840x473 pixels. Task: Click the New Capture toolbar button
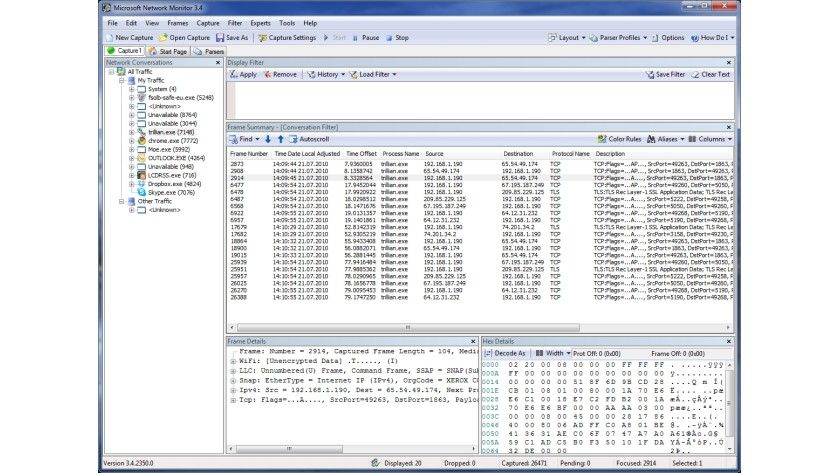click(x=129, y=37)
